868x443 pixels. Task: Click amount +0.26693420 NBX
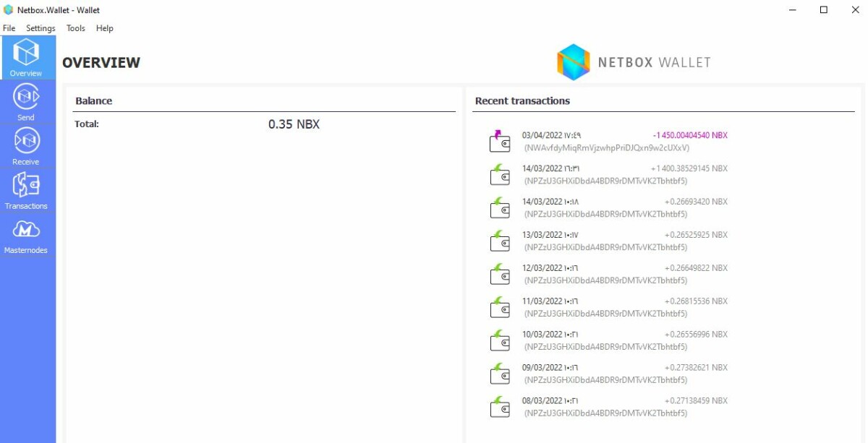697,202
